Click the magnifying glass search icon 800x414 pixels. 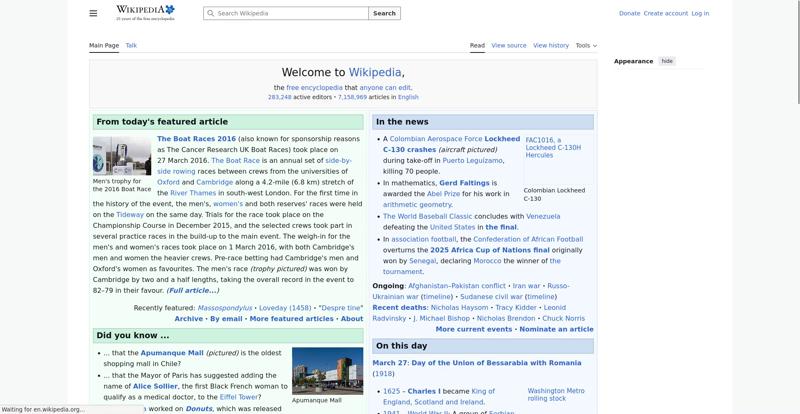[x=210, y=14]
